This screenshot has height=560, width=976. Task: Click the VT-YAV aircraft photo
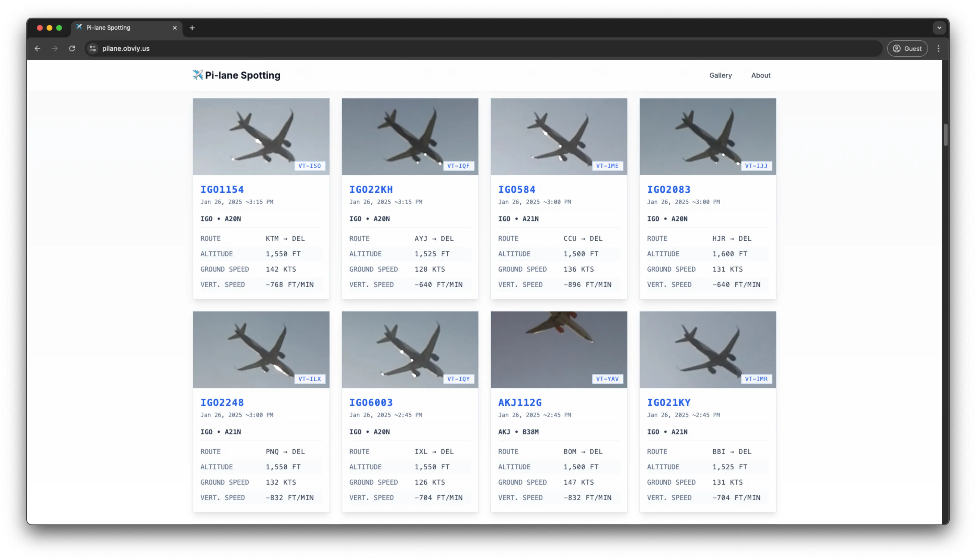pyautogui.click(x=558, y=349)
